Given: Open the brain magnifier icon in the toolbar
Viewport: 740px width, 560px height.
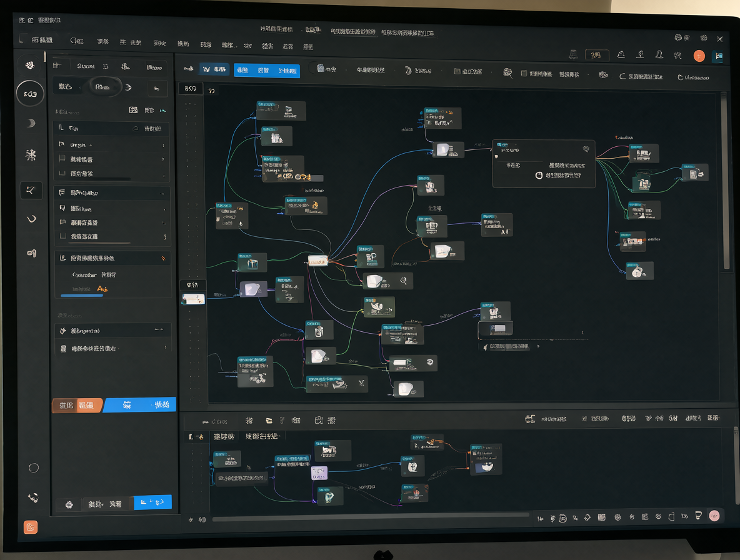Looking at the screenshot, I should pyautogui.click(x=507, y=73).
